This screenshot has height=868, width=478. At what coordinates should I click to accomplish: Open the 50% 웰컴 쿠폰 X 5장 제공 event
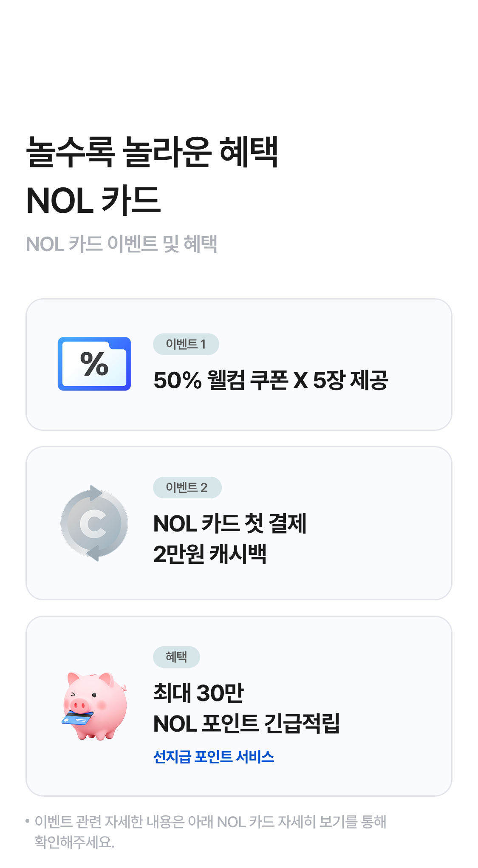pyautogui.click(x=271, y=380)
